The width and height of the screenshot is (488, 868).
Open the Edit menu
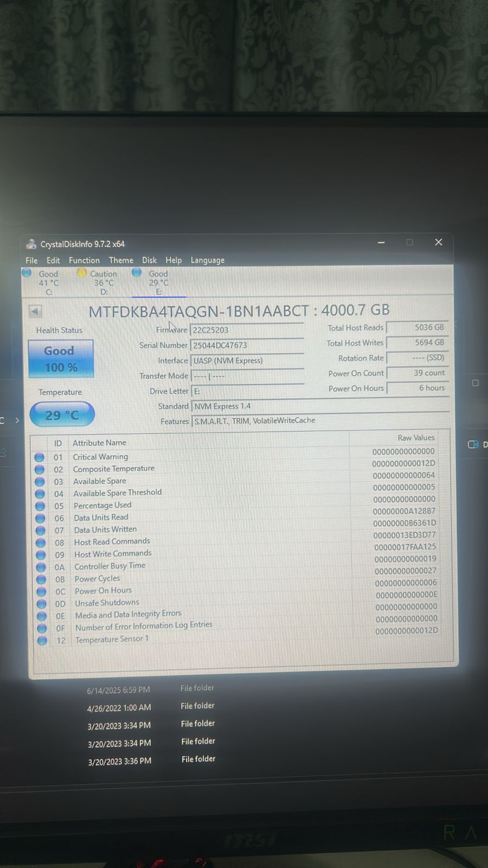point(53,260)
